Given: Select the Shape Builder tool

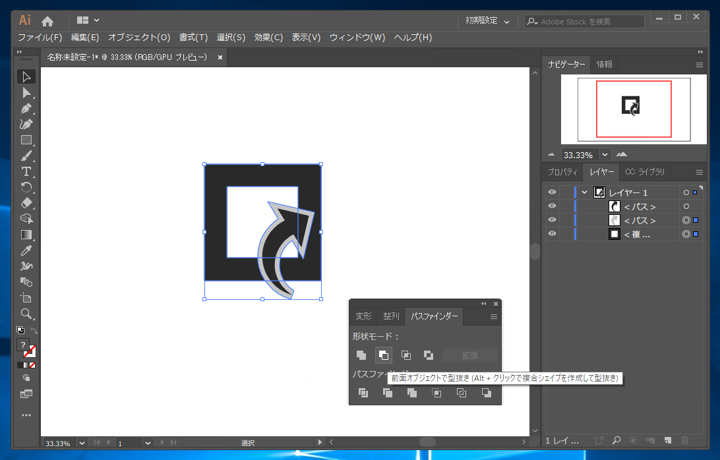Looking at the screenshot, I should coord(26,219).
